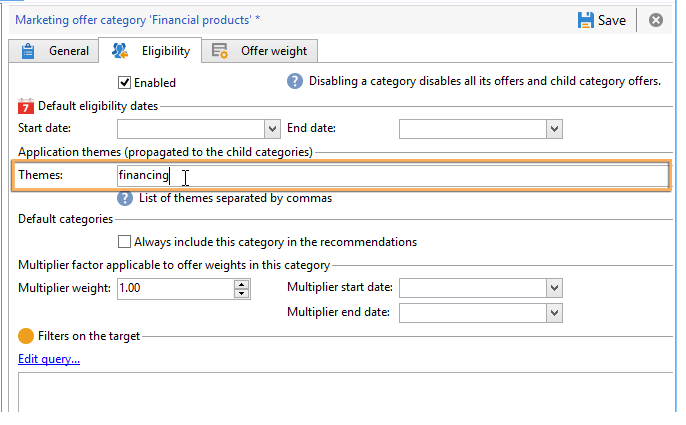Check Always include this category in recommendations
Screen dimensions: 686x425
click(125, 241)
